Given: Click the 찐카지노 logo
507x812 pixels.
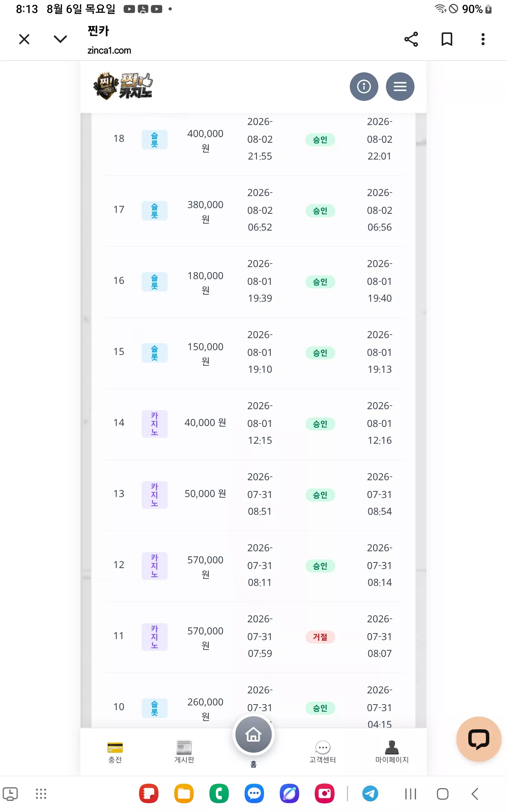Looking at the screenshot, I should coord(123,86).
